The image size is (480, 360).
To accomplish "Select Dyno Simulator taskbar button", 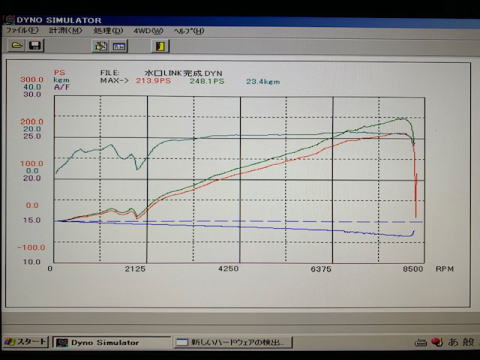I will 112,342.
